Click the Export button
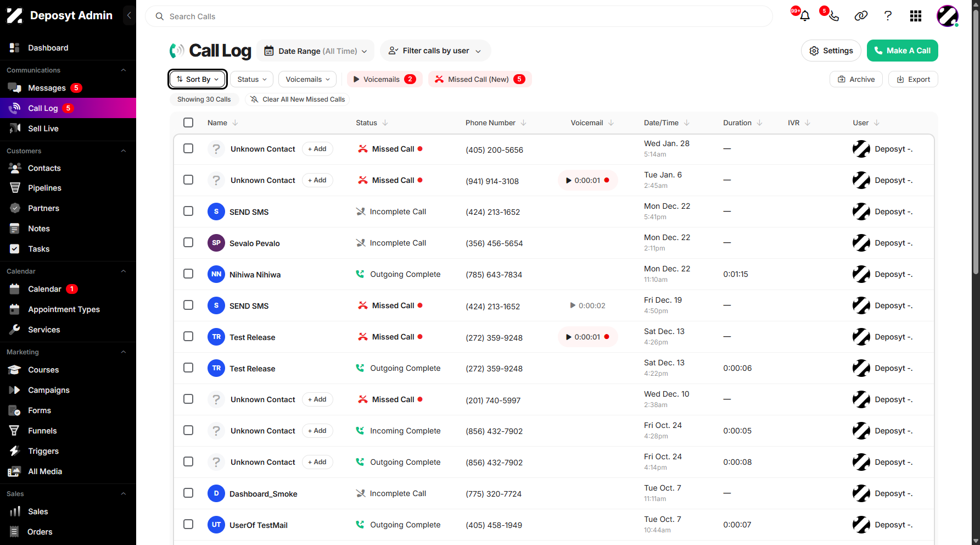This screenshot has width=980, height=545. pyautogui.click(x=913, y=79)
